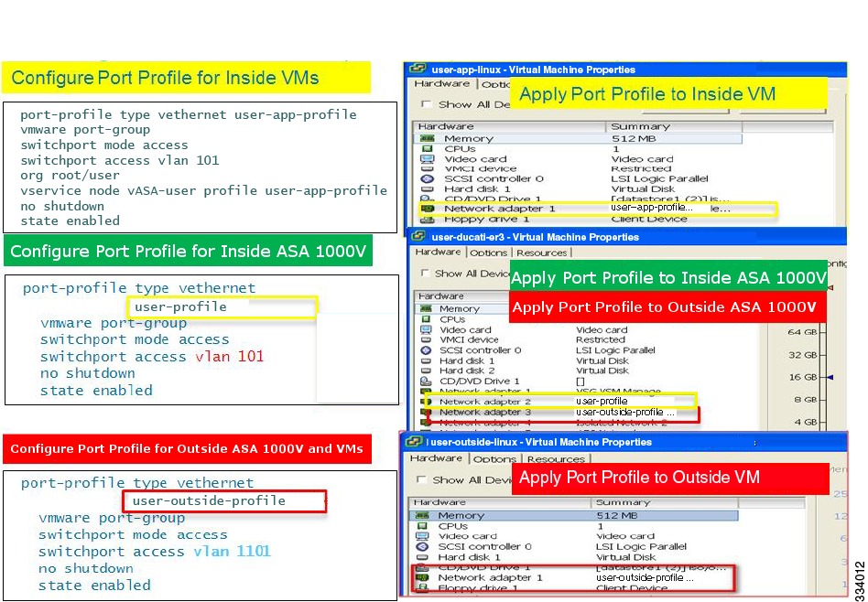Select the "user-app-profile..." network adapter summary in user-app-linux
Screen dimensions: 868x602
point(652,208)
